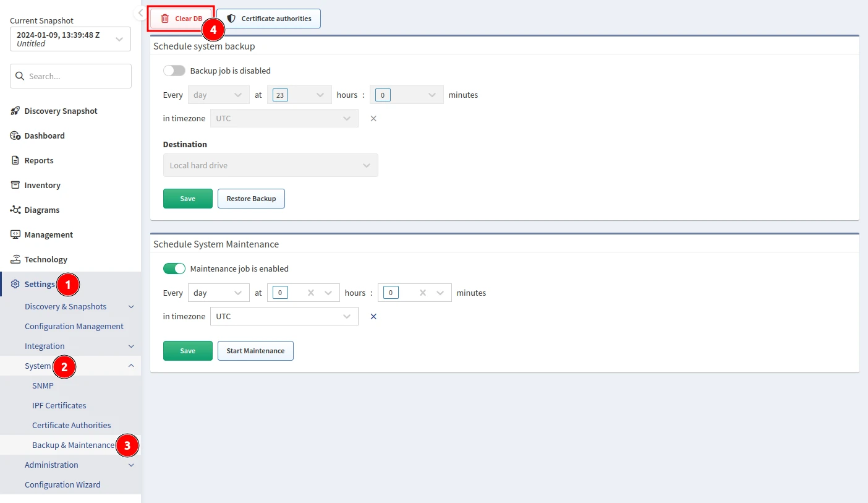This screenshot has width=868, height=503.
Task: Open maintenance frequency 'day' dropdown
Action: click(218, 293)
